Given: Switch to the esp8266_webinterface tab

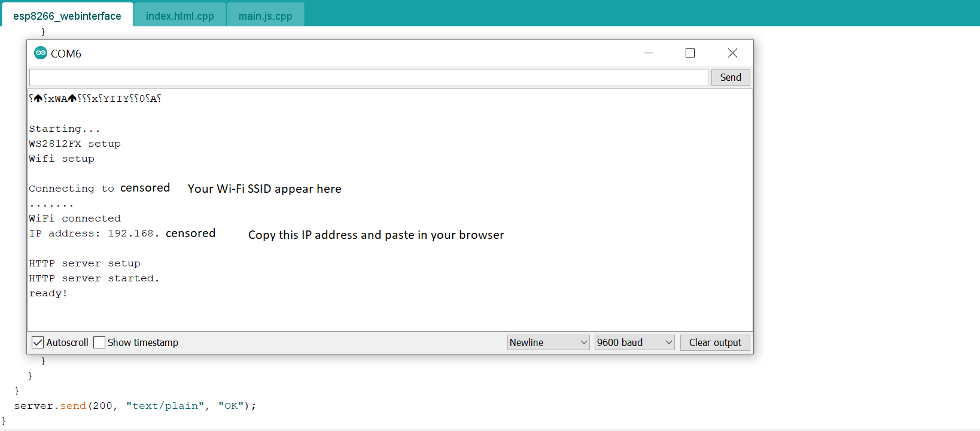Looking at the screenshot, I should (x=67, y=16).
